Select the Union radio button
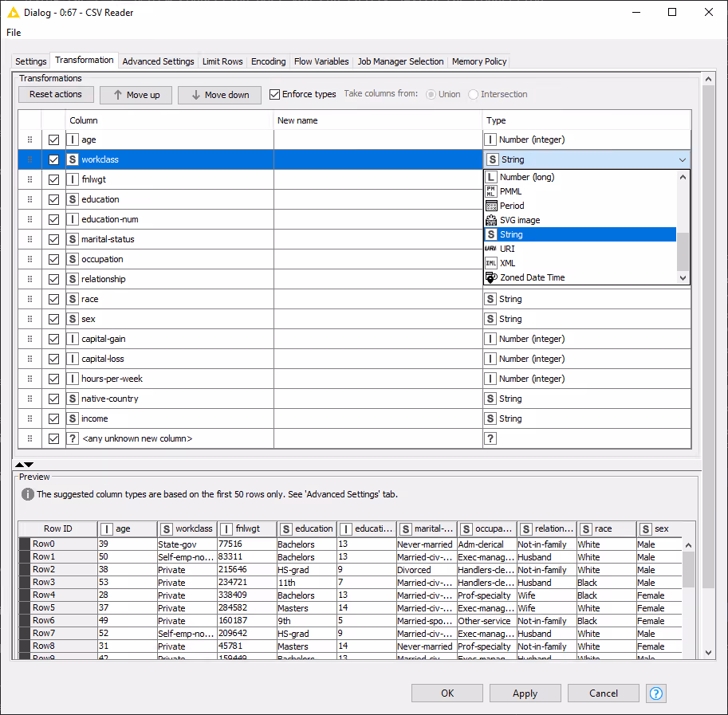The image size is (728, 715). coord(431,94)
